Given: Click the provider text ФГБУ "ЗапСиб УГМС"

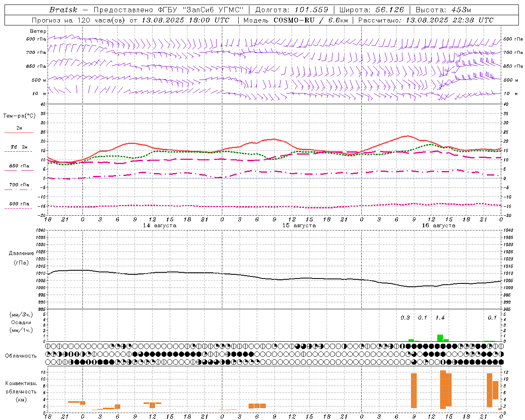Looking at the screenshot, I should coord(201,10).
